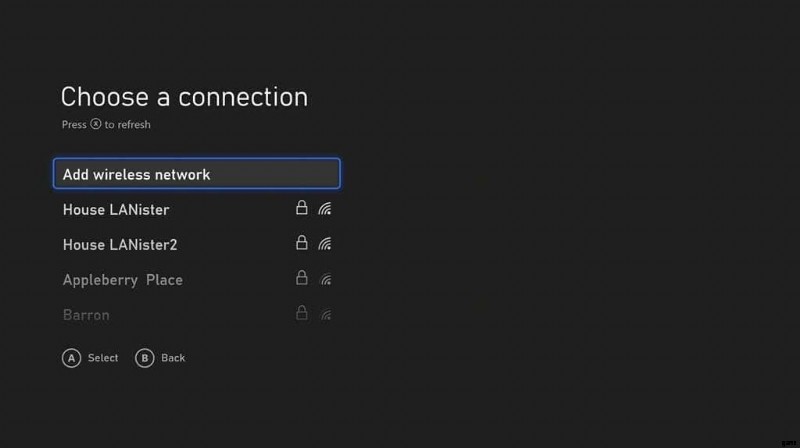This screenshot has height=448, width=800.
Task: Click the X refresh button icon
Action: [95, 124]
